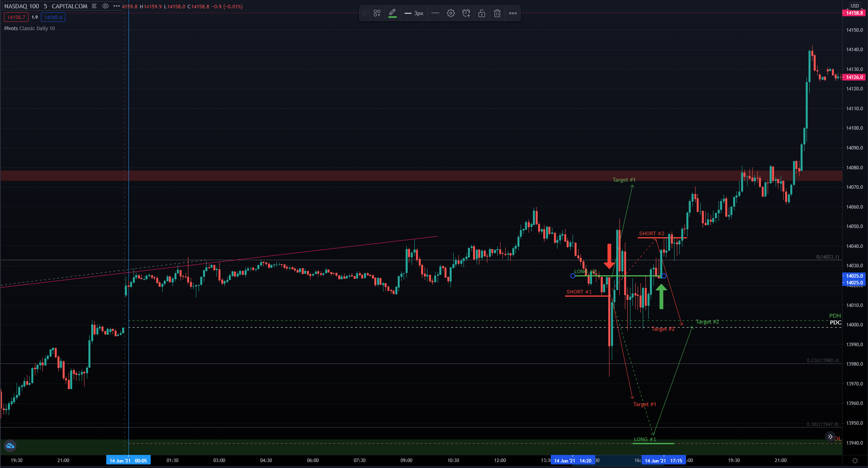Open the drawing templates icon in floating toolbar
868x468 pixels.
(377, 13)
